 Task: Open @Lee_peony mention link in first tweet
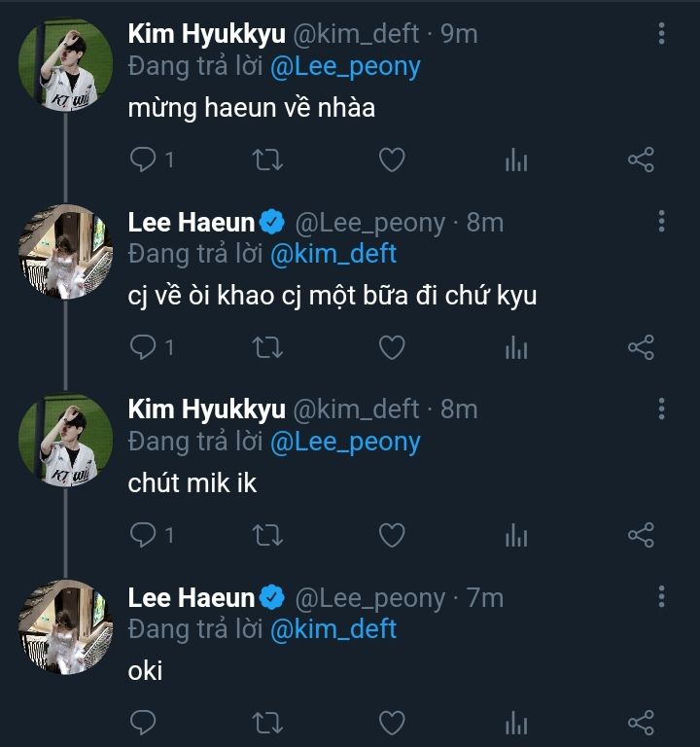(x=344, y=66)
